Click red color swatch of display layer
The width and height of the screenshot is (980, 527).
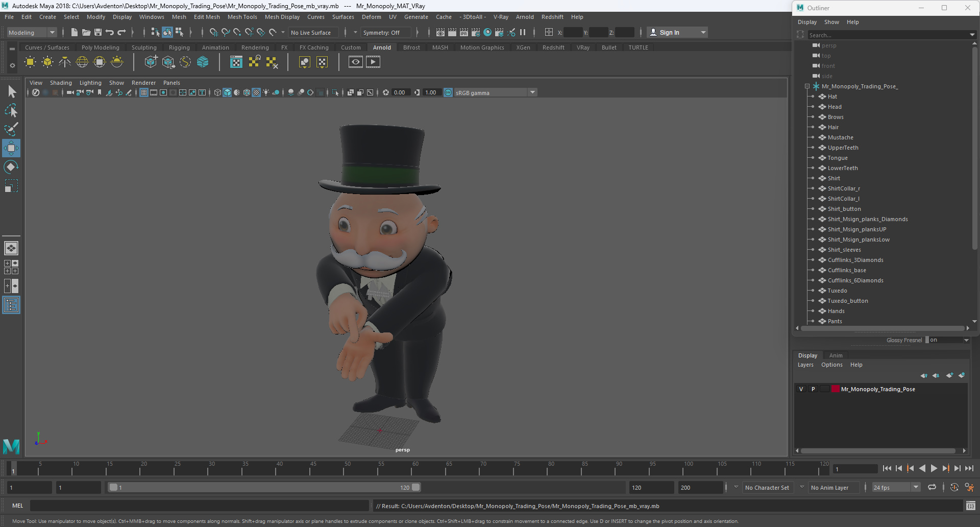tap(836, 389)
